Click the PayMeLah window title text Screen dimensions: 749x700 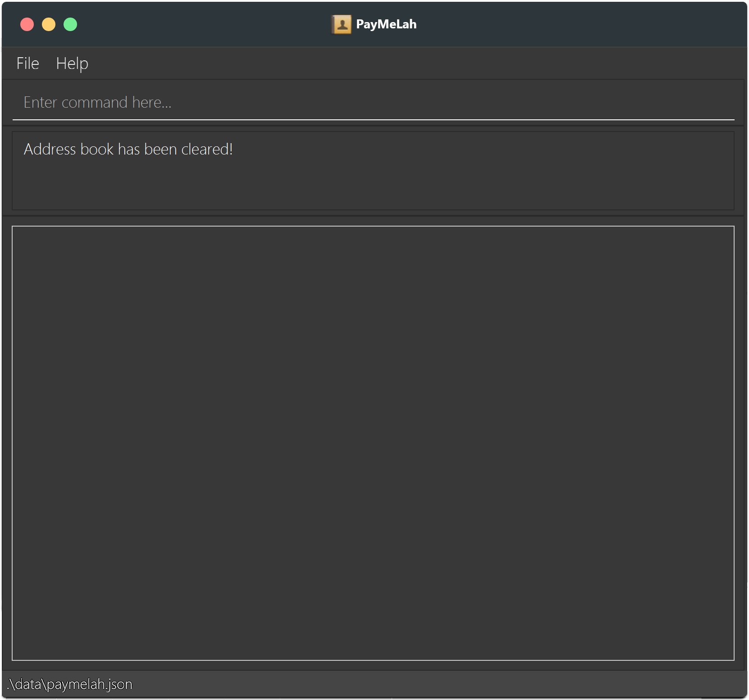(386, 24)
